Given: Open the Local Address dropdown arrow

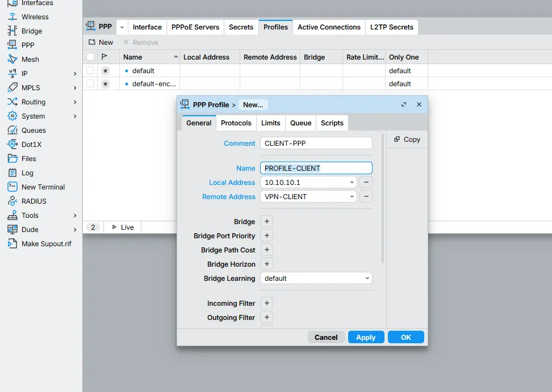Looking at the screenshot, I should click(352, 183).
